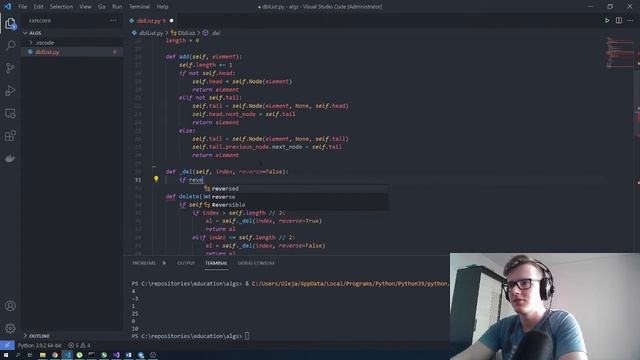Open the Windows Start menu

pyautogui.click(x=6, y=355)
